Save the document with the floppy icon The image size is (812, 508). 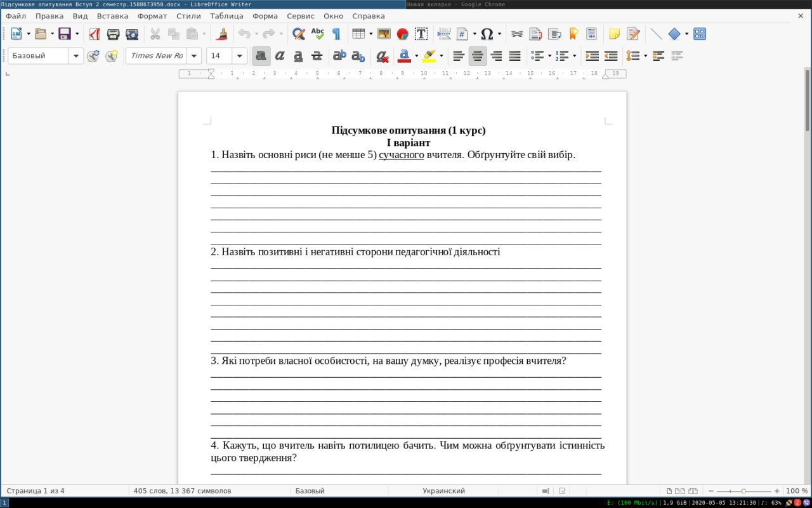pyautogui.click(x=65, y=34)
